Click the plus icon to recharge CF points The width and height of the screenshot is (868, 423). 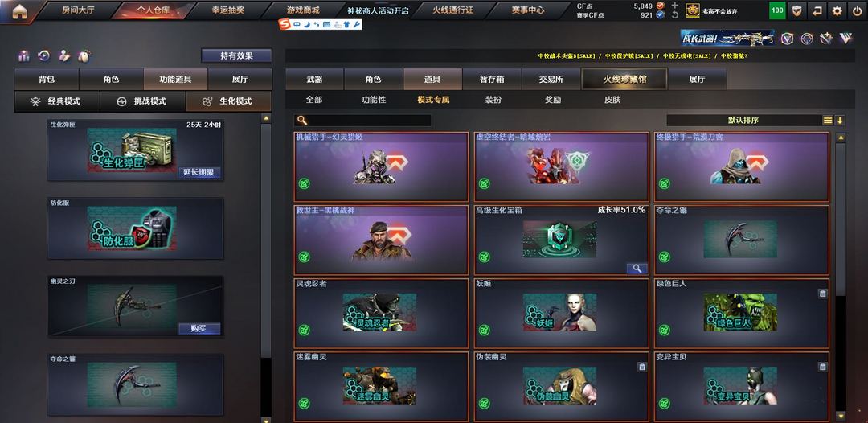coord(675,6)
